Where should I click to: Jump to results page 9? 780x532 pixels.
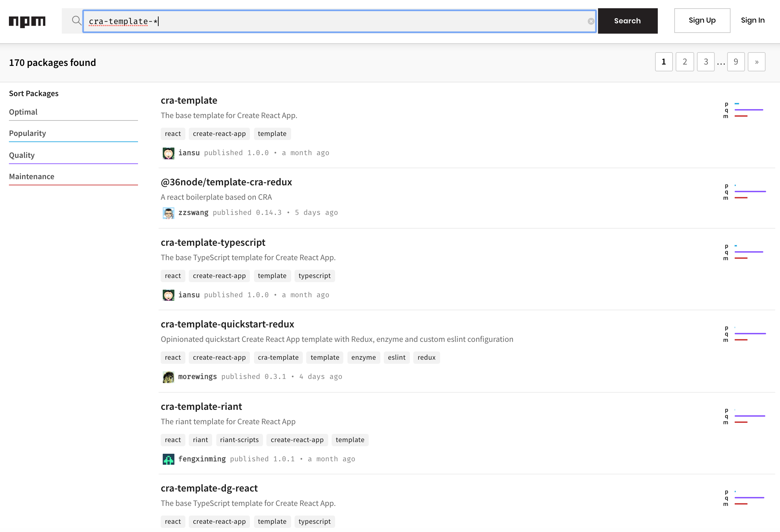[736, 62]
